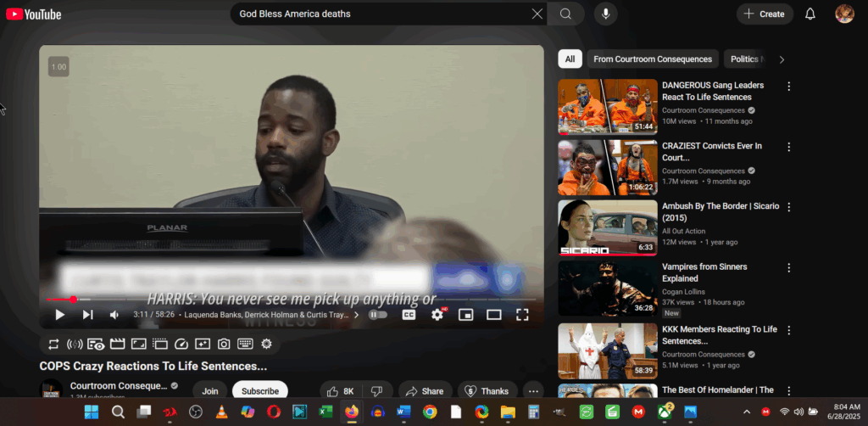Image resolution: width=868 pixels, height=426 pixels.
Task: Select the Politics chip
Action: (x=745, y=59)
